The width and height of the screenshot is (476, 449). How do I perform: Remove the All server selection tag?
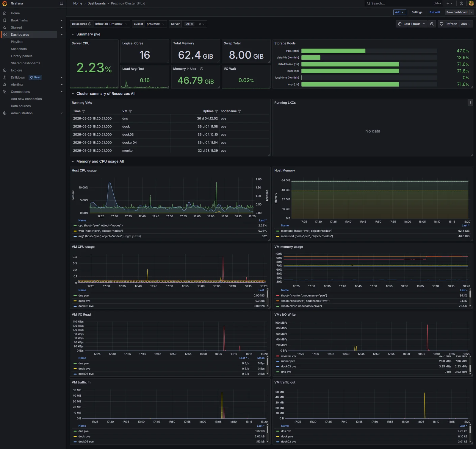coord(192,24)
